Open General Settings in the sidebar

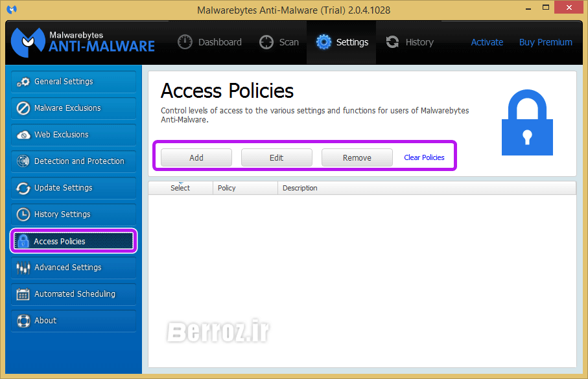[x=73, y=82]
